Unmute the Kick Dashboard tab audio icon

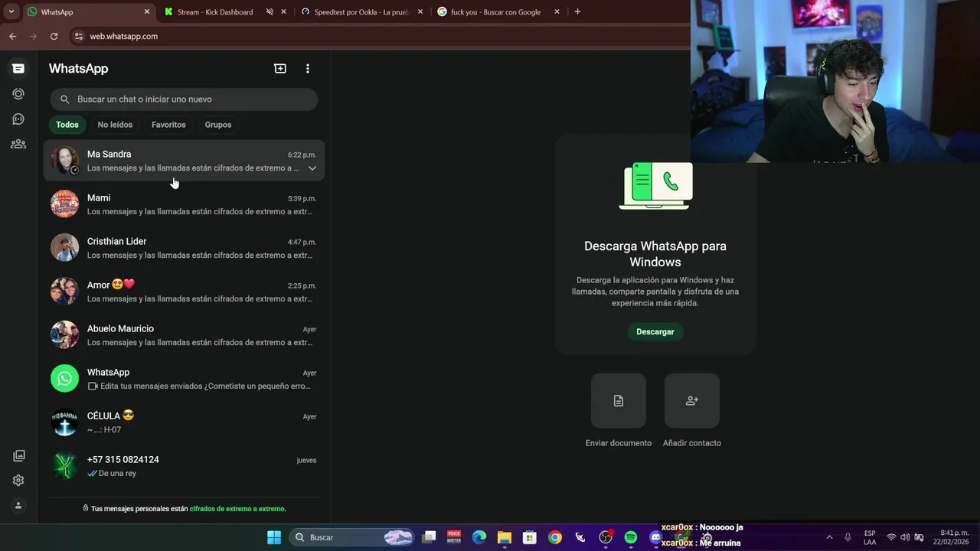pyautogui.click(x=269, y=12)
